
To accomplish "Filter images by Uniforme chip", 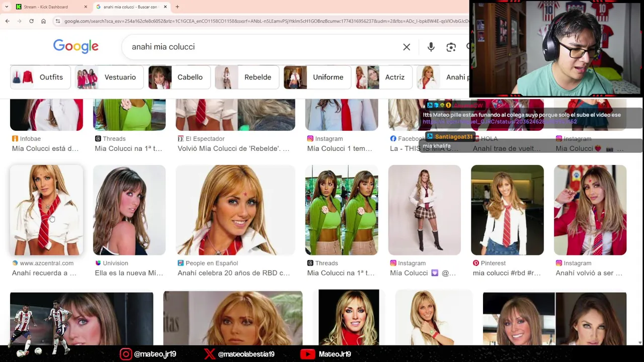I will pos(316,77).
